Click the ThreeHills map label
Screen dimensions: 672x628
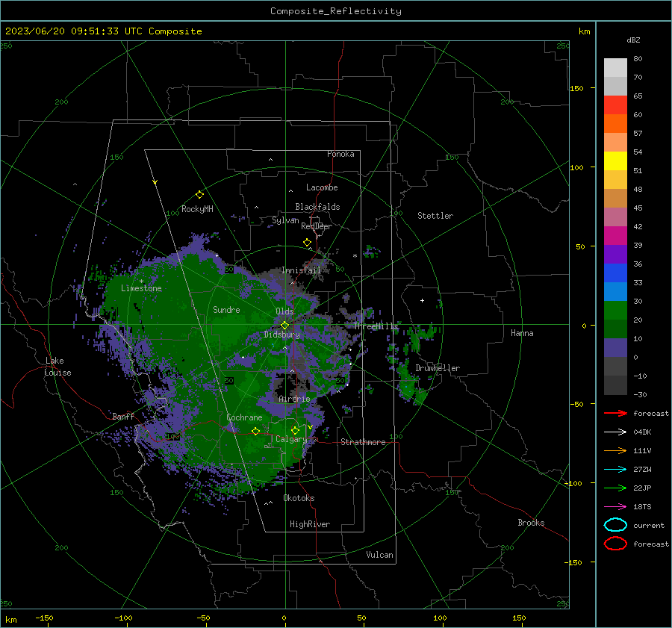376,326
